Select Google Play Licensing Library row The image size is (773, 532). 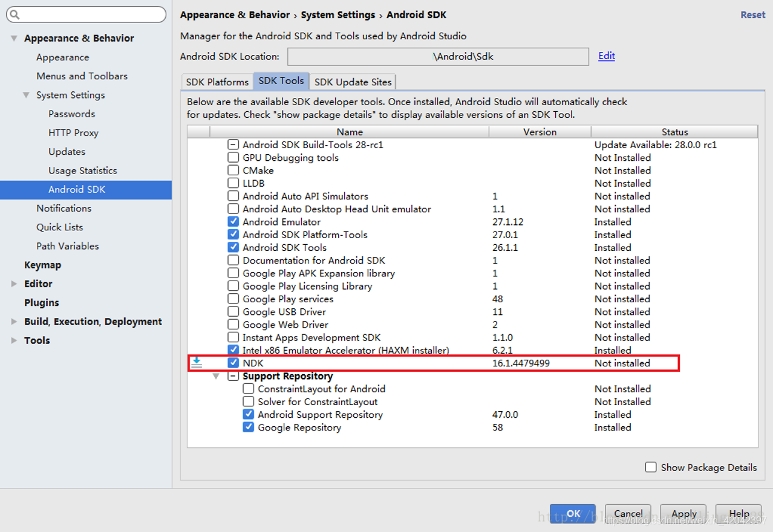pyautogui.click(x=307, y=286)
